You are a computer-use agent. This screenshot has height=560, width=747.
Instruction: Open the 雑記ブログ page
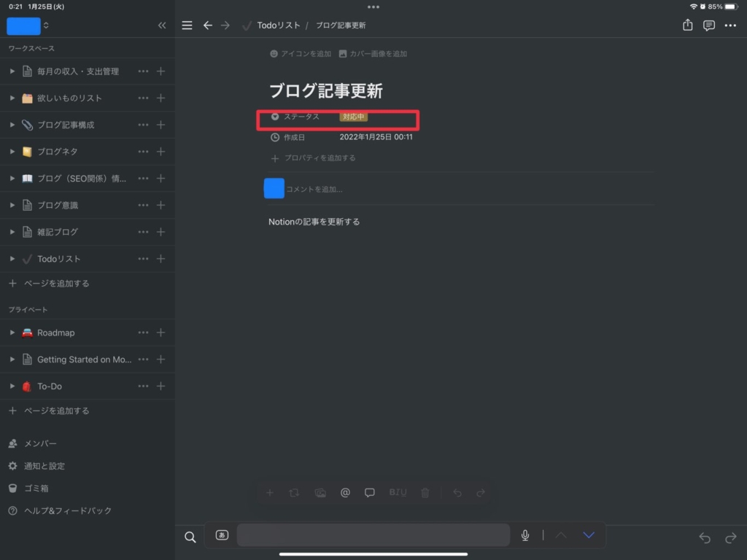pyautogui.click(x=58, y=232)
